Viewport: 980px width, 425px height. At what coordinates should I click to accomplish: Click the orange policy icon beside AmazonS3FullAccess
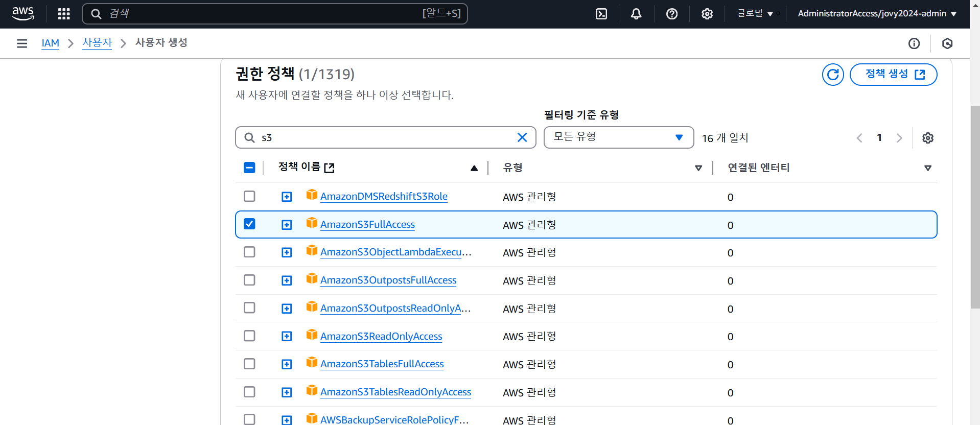[x=312, y=223]
